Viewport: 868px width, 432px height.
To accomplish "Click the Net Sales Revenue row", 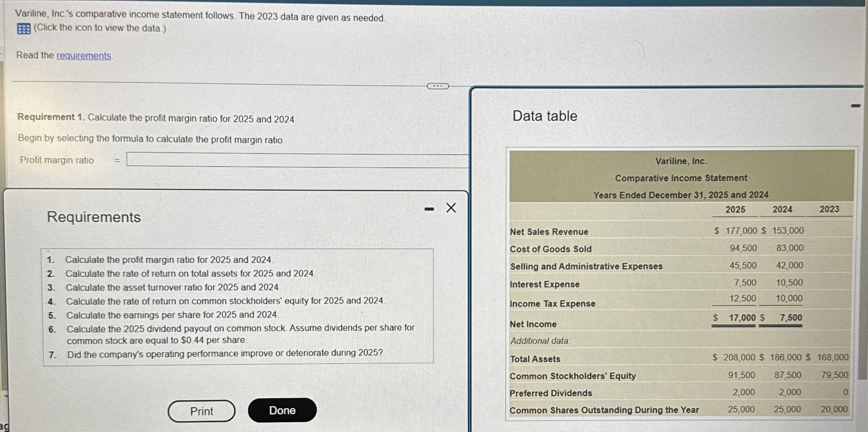I will 549,232.
